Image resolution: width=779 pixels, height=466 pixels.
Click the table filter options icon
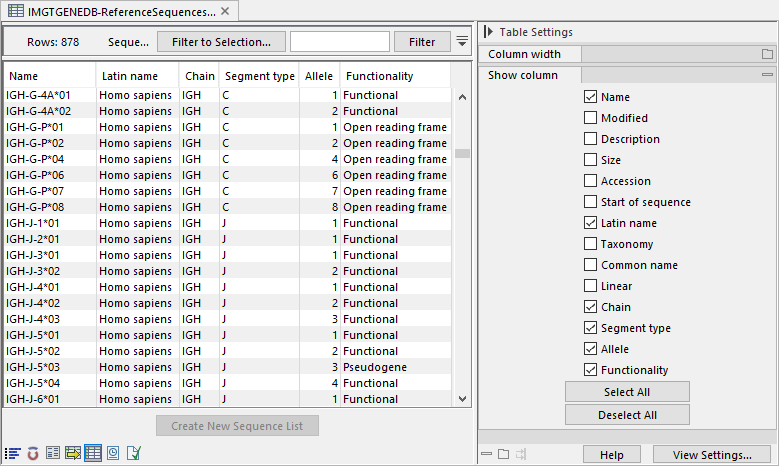point(462,41)
